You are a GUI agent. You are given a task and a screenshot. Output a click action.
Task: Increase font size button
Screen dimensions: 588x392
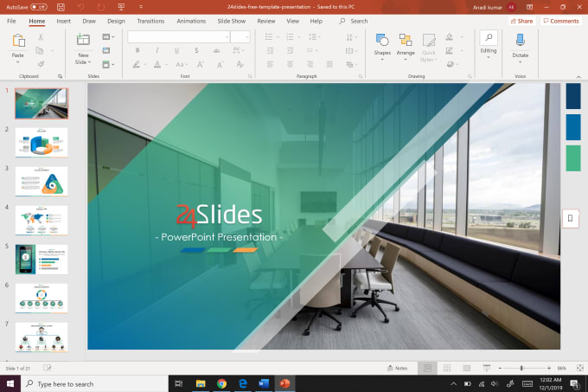201,65
